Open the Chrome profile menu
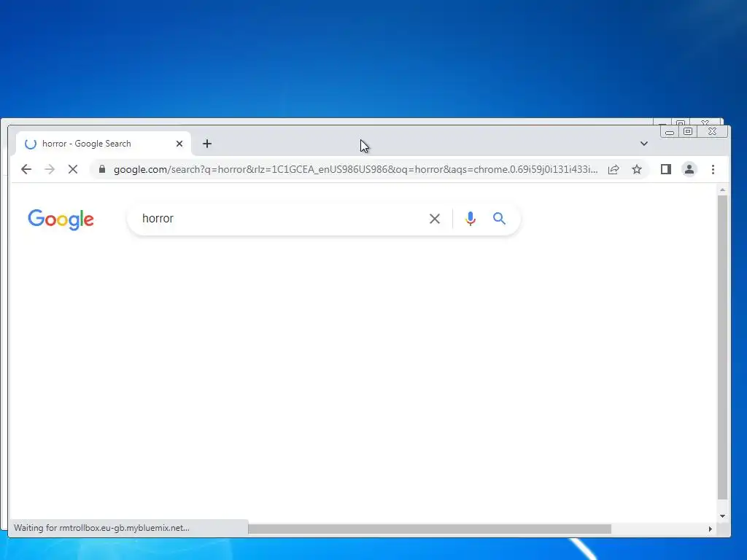Viewport: 747px width, 560px height. (689, 169)
